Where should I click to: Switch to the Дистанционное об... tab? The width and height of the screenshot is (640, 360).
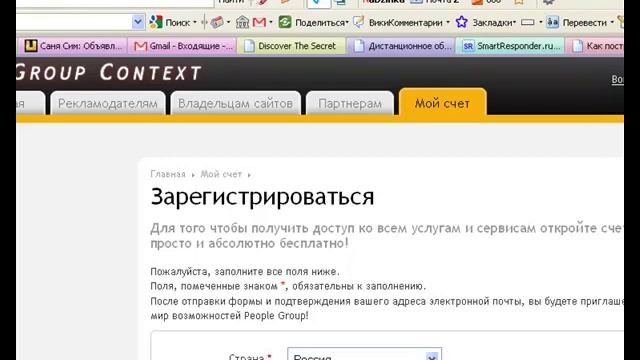(x=401, y=46)
